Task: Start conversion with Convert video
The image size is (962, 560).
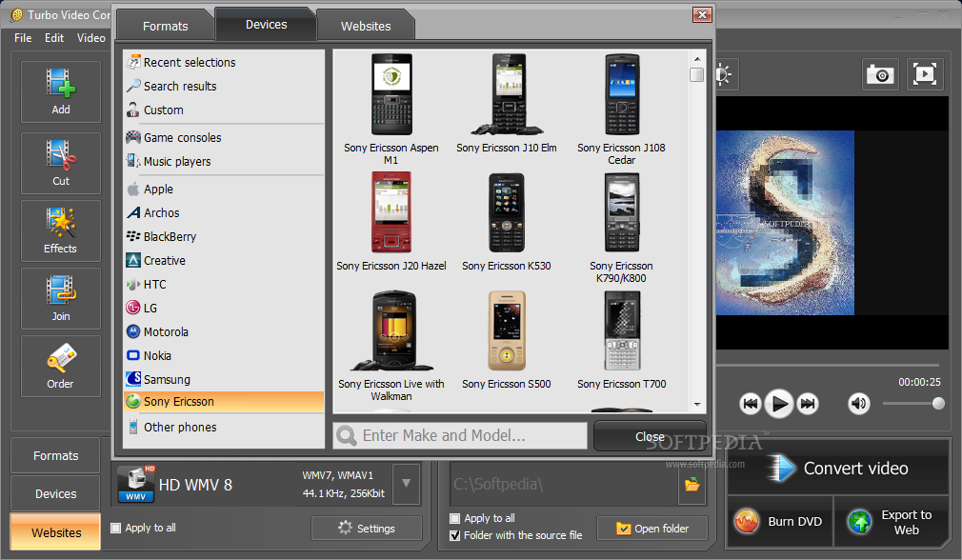Action: coord(838,468)
